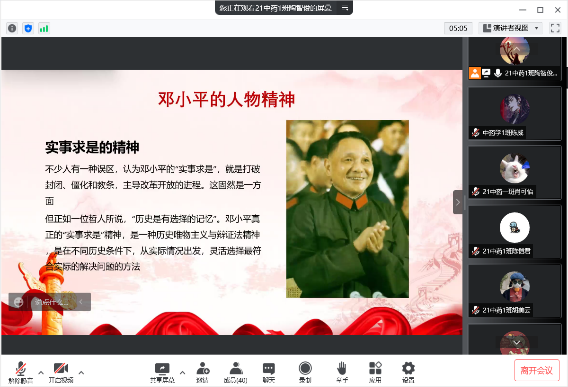Open the share screen button
Image resolution: width=568 pixels, height=387 pixels.
162,372
